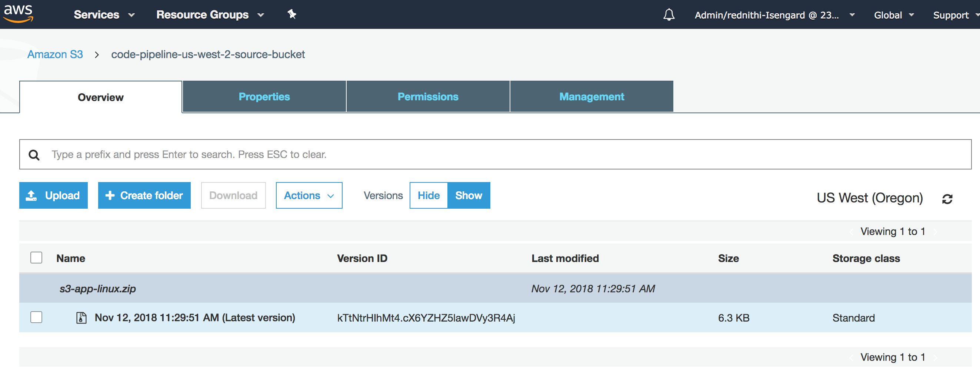Open the Actions dropdown
The image size is (980, 373).
(309, 195)
